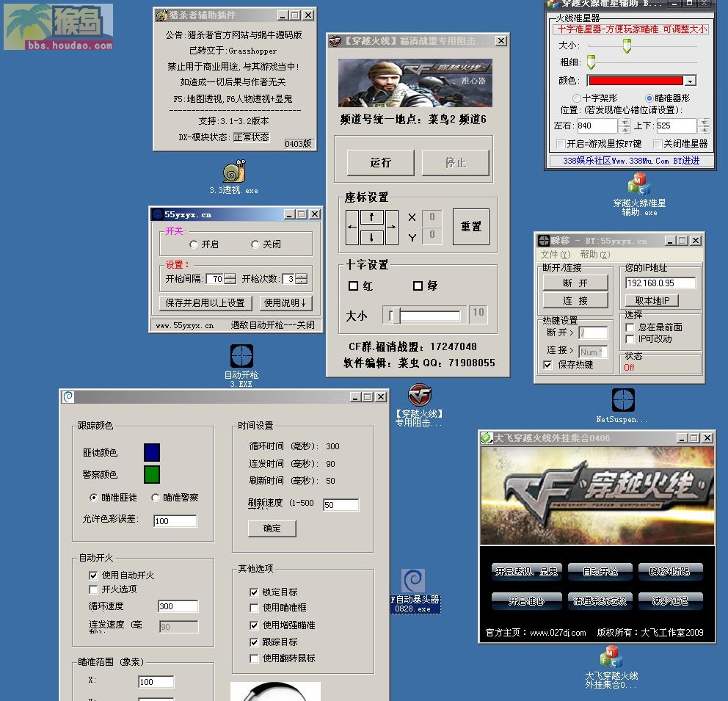Click the 55yxyx.cn window title bar icon
This screenshot has height=701, width=728.
158,214
